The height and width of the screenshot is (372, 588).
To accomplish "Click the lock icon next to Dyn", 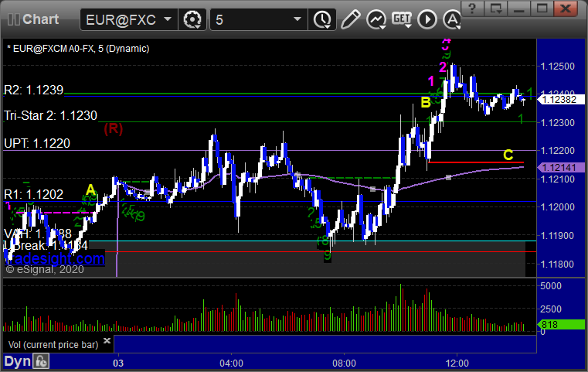I will coord(41,361).
